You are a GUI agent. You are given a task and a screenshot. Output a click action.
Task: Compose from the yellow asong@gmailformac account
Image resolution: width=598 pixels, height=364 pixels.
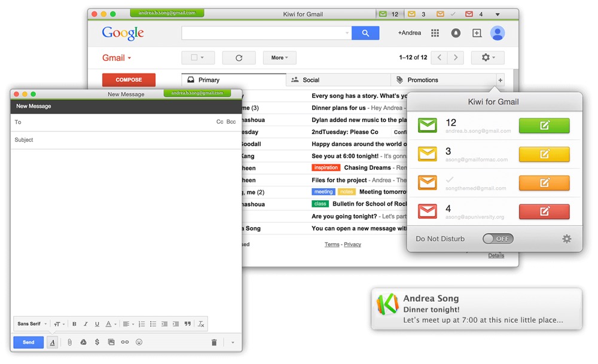point(544,154)
